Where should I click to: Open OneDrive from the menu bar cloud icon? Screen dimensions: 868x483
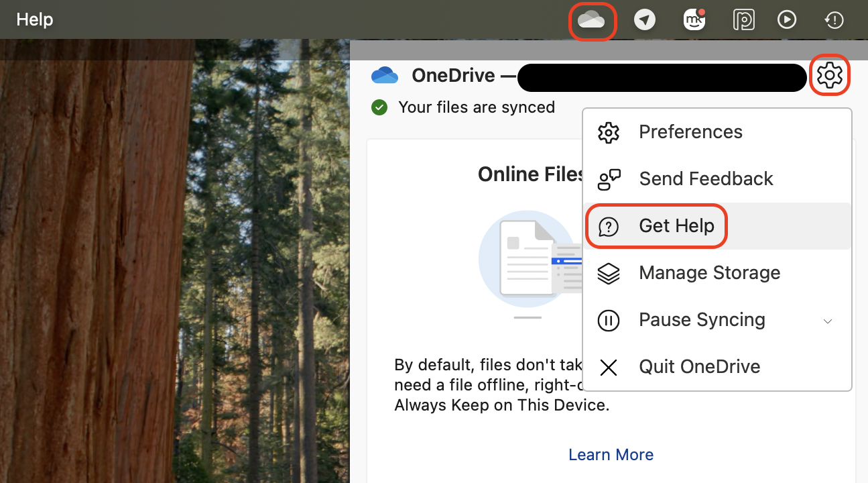tap(593, 19)
